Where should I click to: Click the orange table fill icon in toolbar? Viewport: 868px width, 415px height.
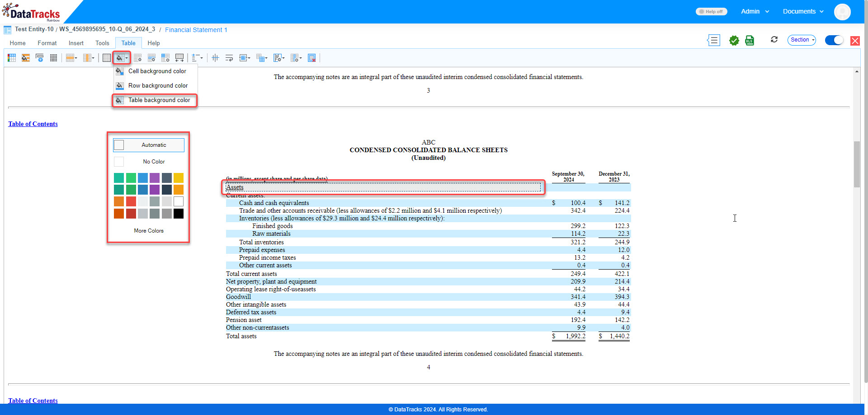26,58
